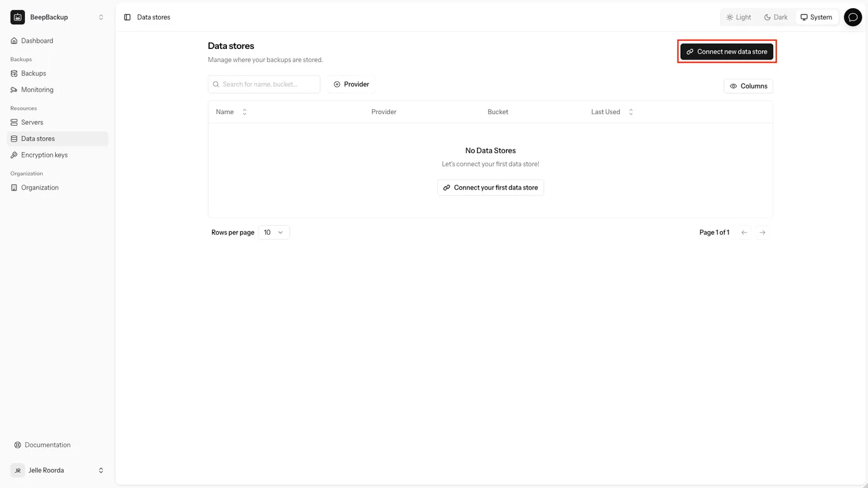868x488 pixels.
Task: Click the sidebar collapse icon beside Data stores
Action: [127, 17]
